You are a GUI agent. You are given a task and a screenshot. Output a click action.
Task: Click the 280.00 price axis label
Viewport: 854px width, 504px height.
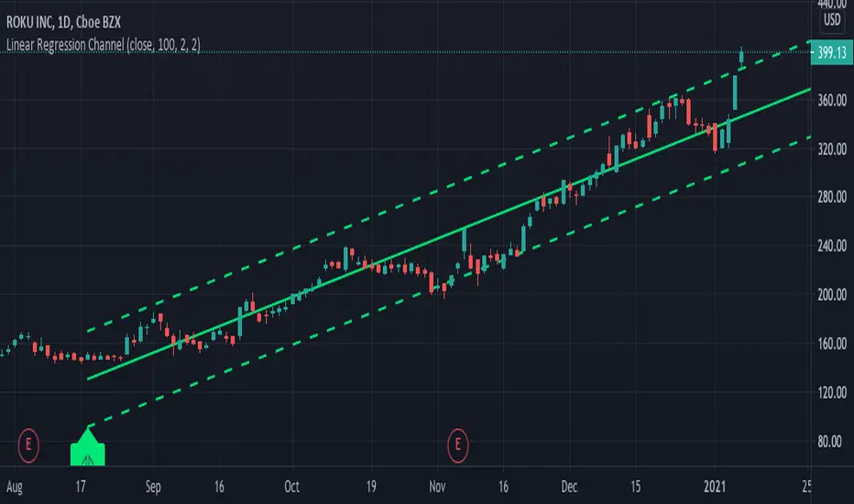(x=832, y=197)
